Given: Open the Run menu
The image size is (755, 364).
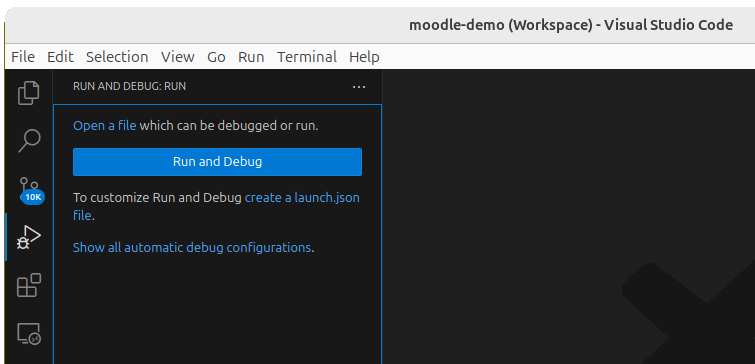Looking at the screenshot, I should pos(251,57).
